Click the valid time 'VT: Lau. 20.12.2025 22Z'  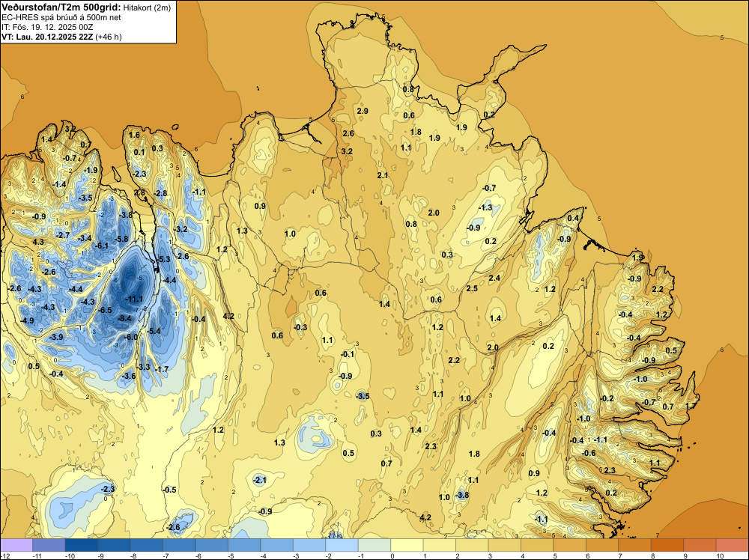(x=47, y=37)
